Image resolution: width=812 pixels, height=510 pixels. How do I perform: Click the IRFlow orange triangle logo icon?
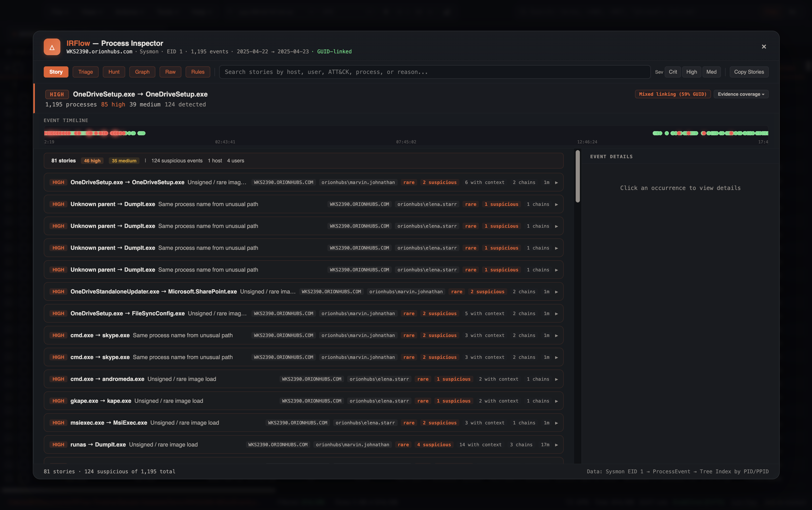click(52, 47)
